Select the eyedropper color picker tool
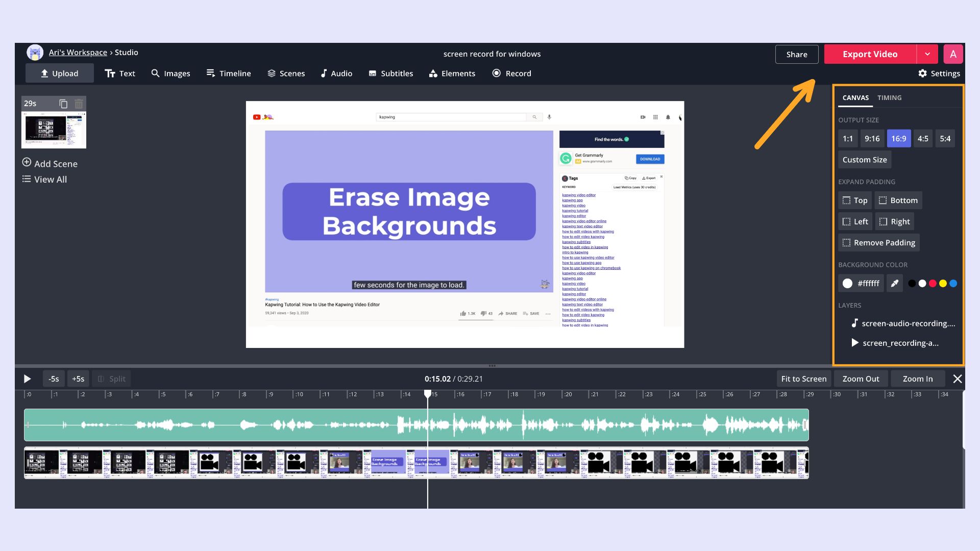 point(894,283)
